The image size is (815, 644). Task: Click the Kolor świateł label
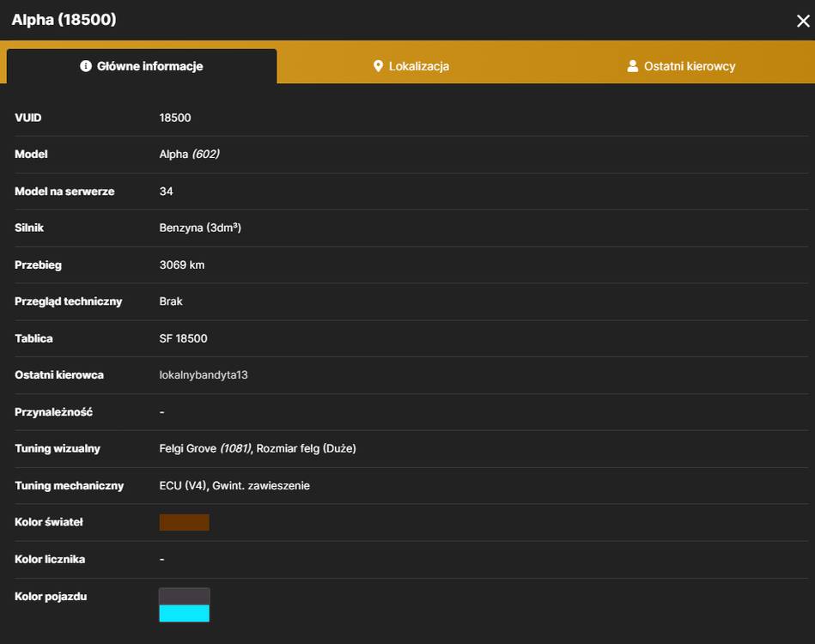click(x=49, y=522)
